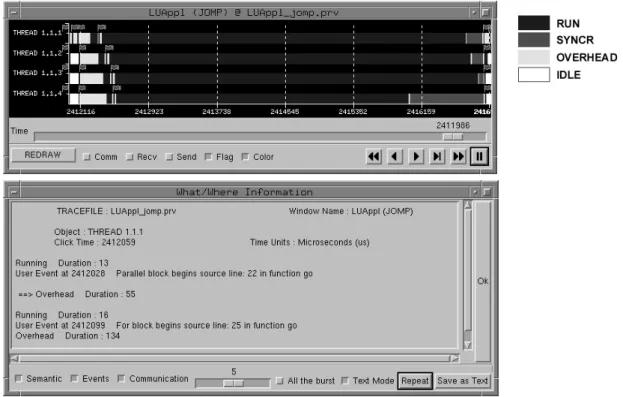
Task: Click the Time slider handle
Action: click(453, 137)
